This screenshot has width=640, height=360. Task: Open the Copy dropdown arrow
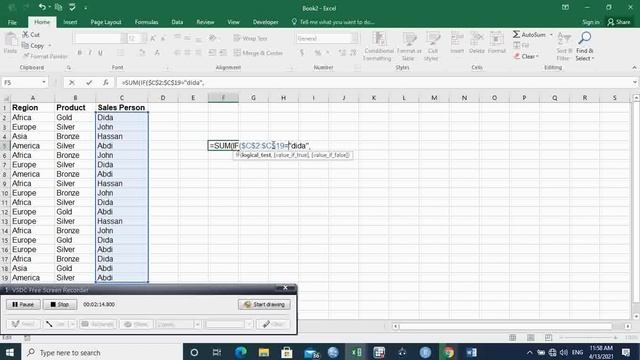coord(50,46)
